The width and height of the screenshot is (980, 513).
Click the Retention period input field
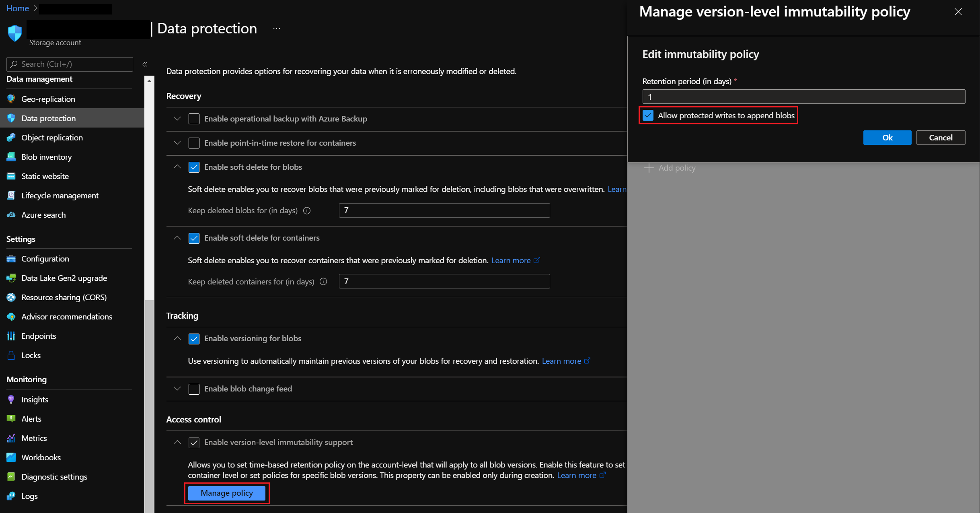tap(803, 97)
